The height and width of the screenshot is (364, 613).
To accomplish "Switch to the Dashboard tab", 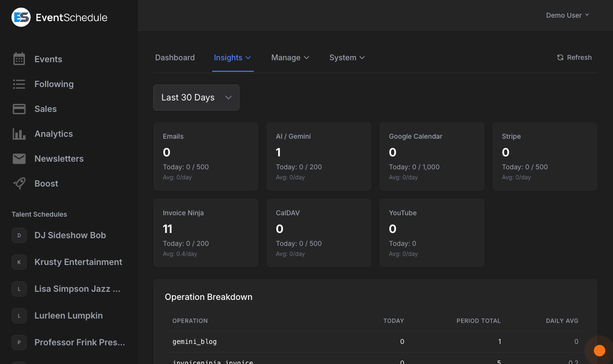I will (x=175, y=57).
